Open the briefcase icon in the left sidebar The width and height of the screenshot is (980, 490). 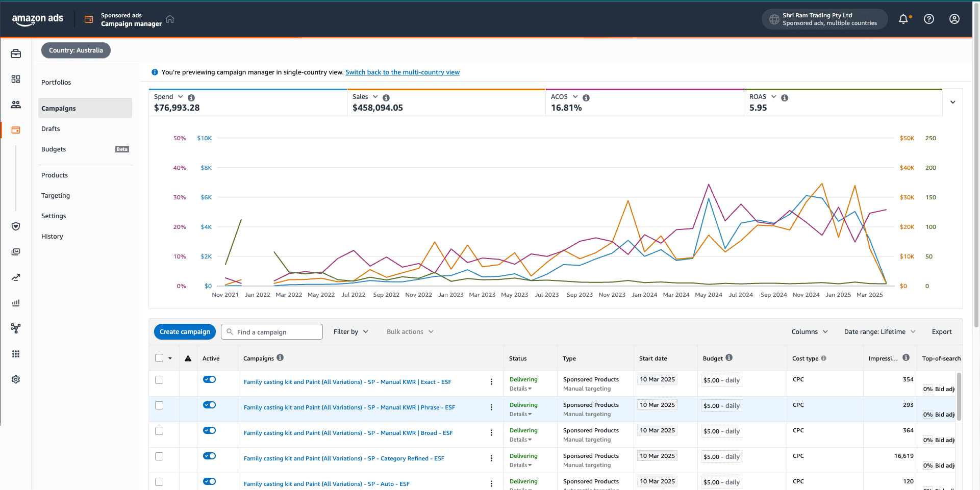click(16, 54)
